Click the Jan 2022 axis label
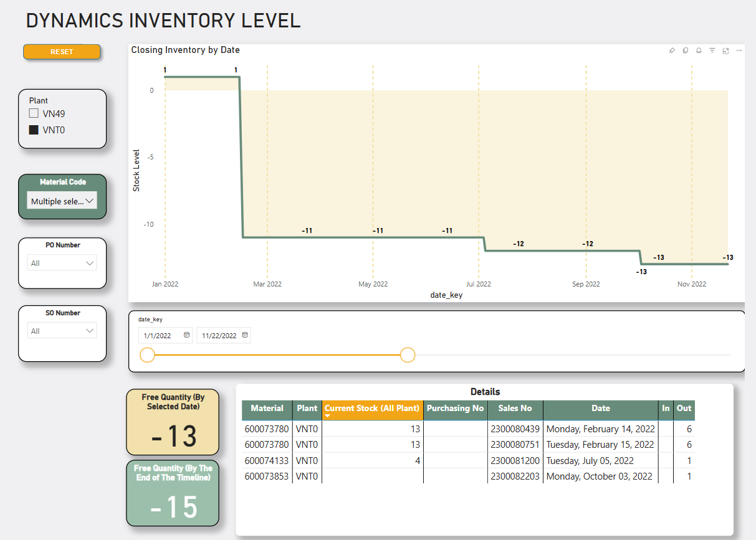Image resolution: width=756 pixels, height=540 pixels. point(165,284)
